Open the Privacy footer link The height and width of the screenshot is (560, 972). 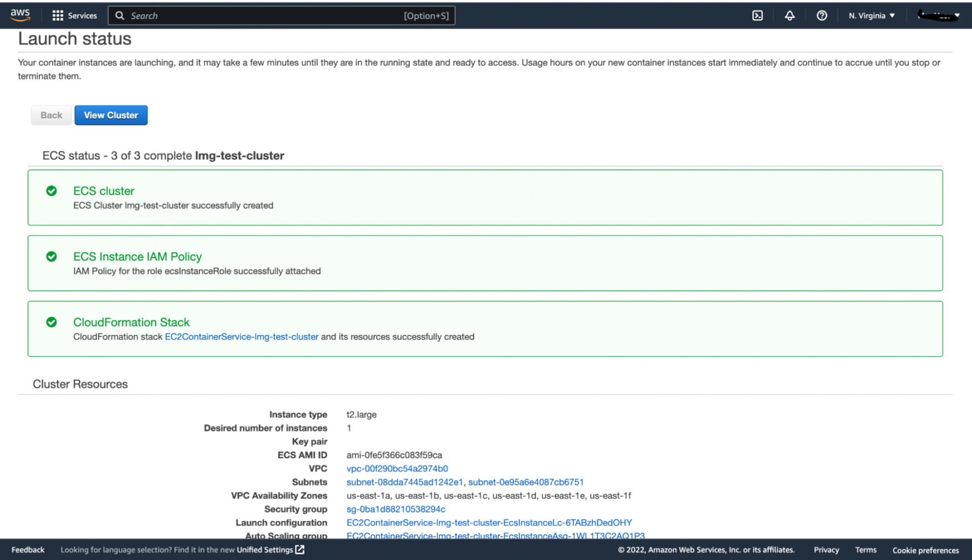click(826, 550)
